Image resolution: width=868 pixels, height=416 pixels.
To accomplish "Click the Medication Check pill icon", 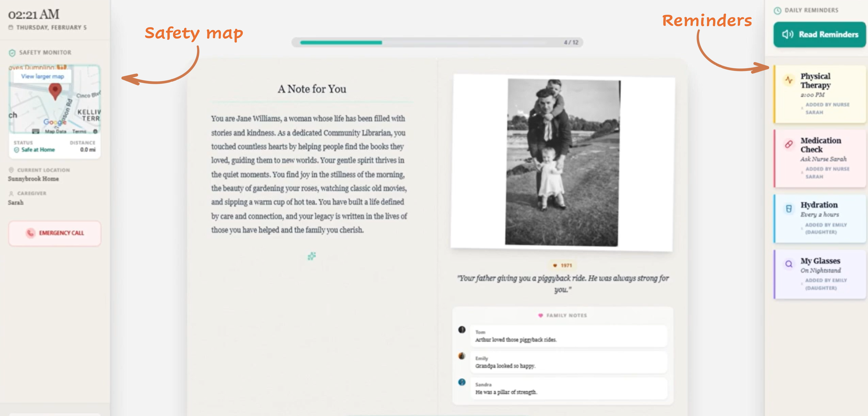I will click(x=789, y=144).
